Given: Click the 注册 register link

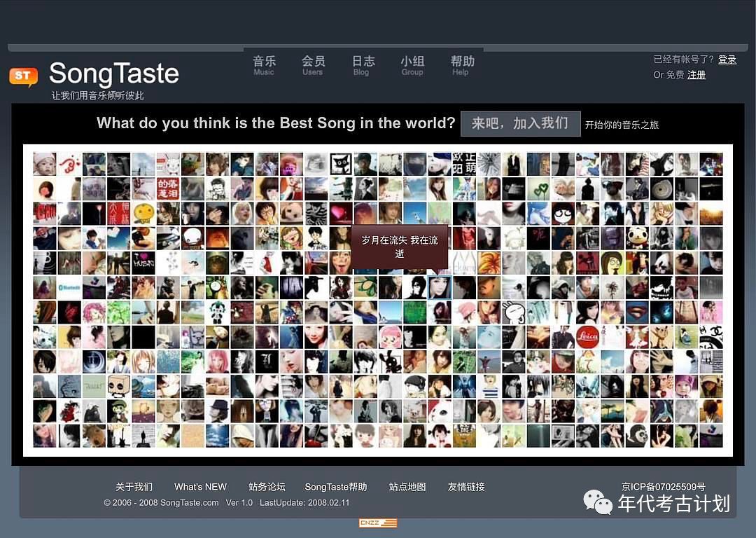Looking at the screenshot, I should point(696,75).
